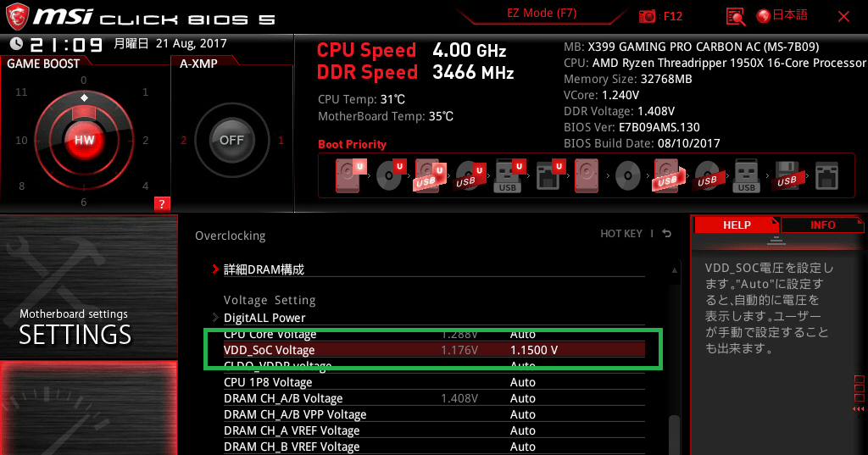Select A-XMP profile 1

[281, 140]
